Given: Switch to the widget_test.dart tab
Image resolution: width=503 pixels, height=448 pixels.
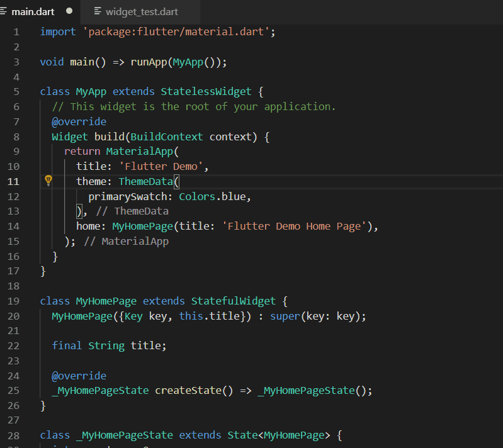Looking at the screenshot, I should 142,12.
